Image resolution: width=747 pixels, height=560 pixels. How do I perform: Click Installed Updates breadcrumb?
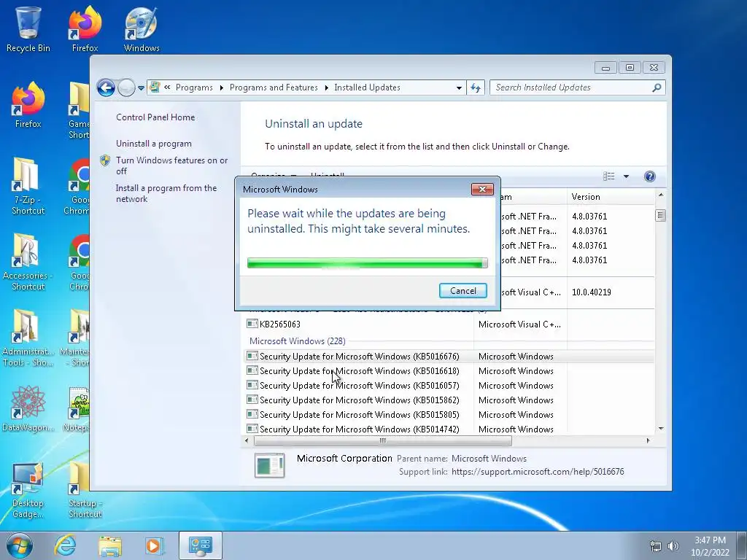[x=367, y=87]
